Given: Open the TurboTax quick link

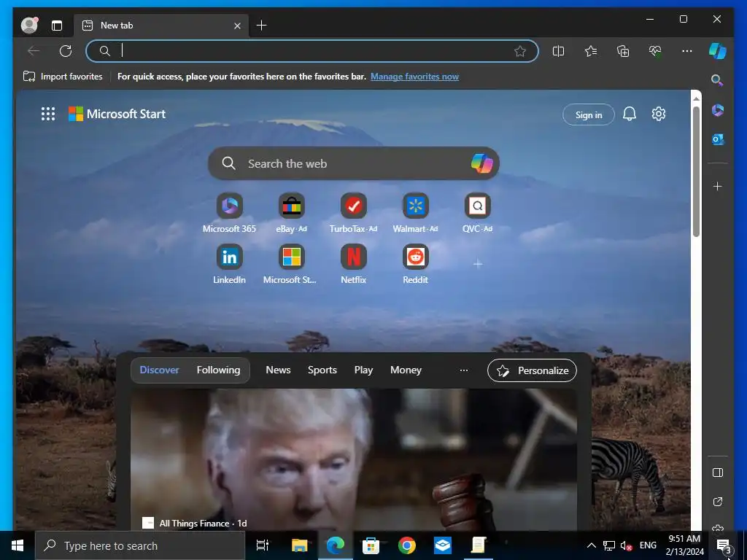Looking at the screenshot, I should (354, 214).
